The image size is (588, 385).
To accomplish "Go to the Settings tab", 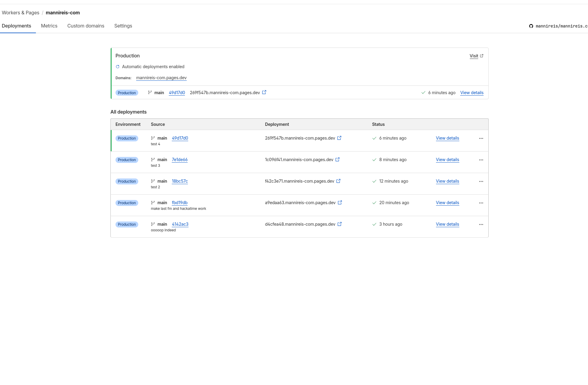I will (123, 26).
